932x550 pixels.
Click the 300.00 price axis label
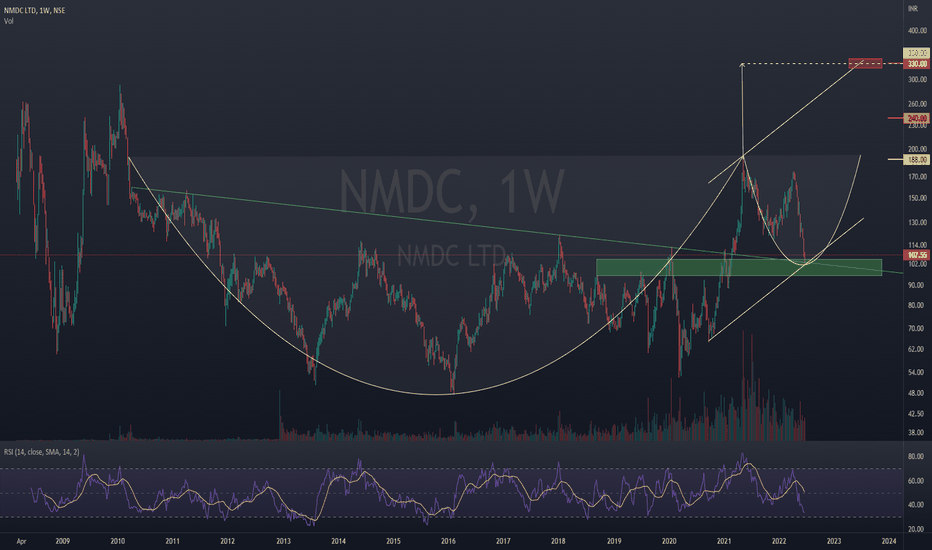point(917,80)
